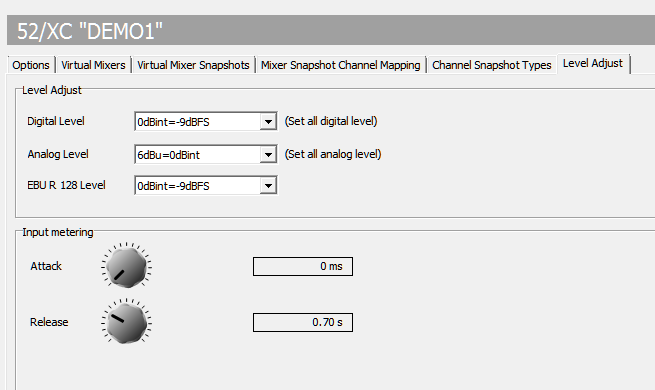Open the EBU R 128 Level dropdown arrow

pyautogui.click(x=268, y=185)
